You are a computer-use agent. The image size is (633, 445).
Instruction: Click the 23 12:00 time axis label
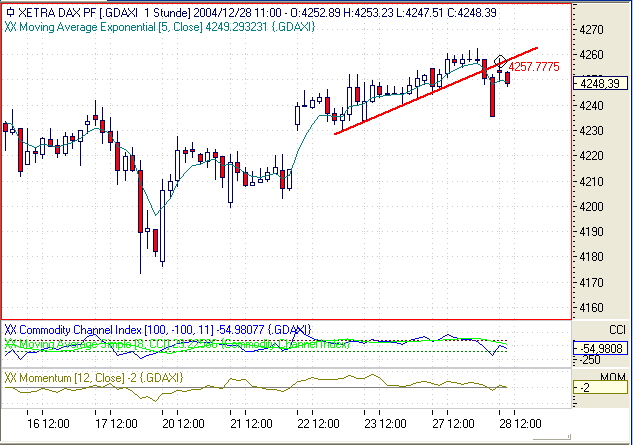tap(386, 424)
